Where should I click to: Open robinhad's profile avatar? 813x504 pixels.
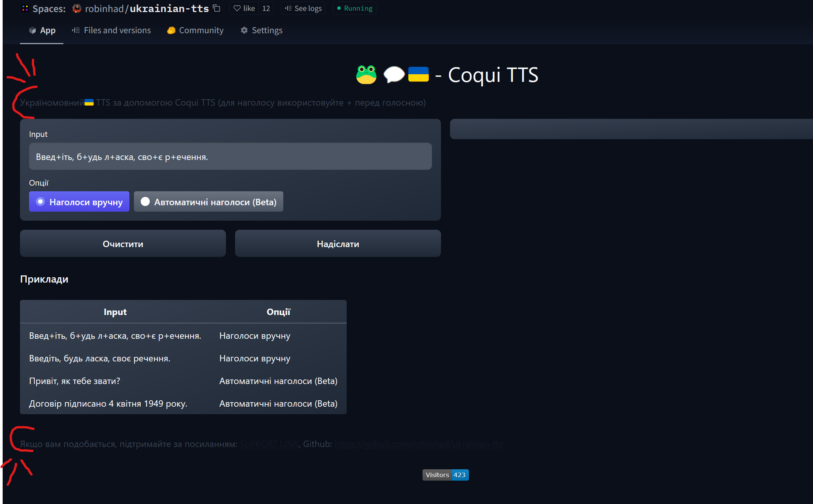pos(77,8)
